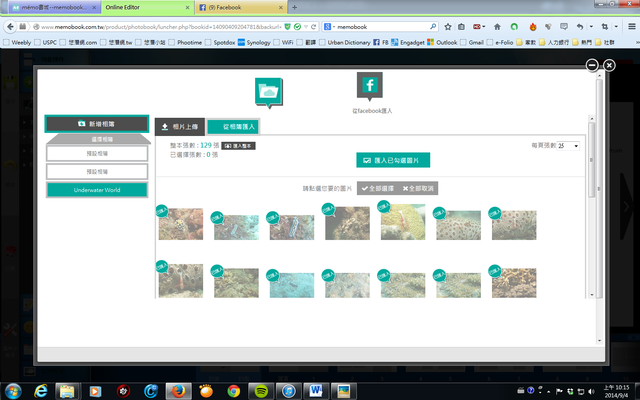Image resolution: width=640 pixels, height=400 pixels.
Task: Click the inner photo list scrollbar thumb
Action: pos(591,159)
